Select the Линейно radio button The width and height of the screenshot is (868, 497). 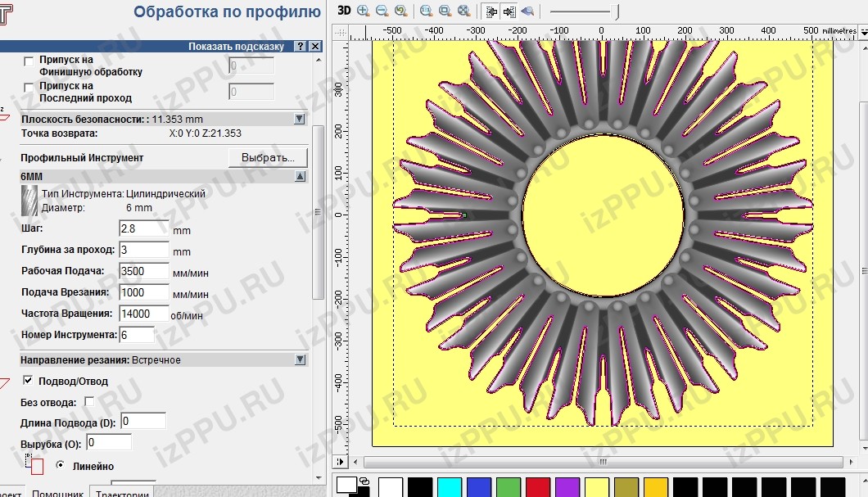point(61,465)
